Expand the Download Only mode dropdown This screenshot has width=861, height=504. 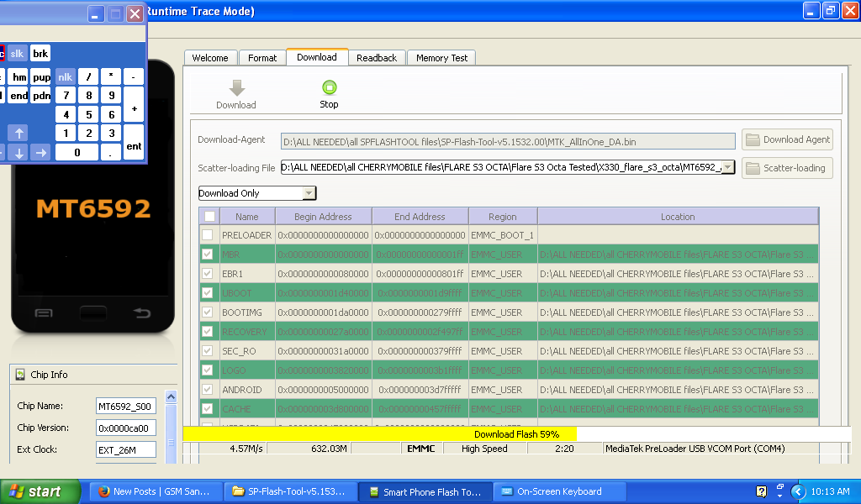click(x=309, y=193)
